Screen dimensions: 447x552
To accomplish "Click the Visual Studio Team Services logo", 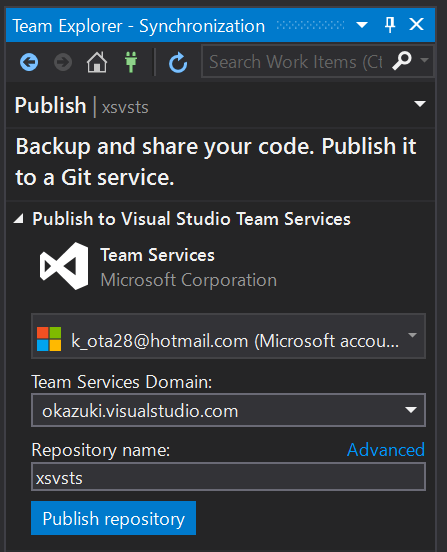I will [64, 266].
